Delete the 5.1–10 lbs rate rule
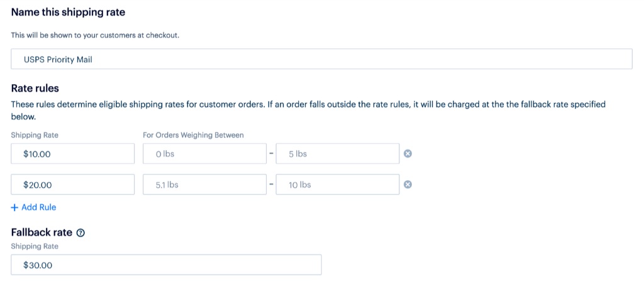644x292 pixels. (x=408, y=185)
